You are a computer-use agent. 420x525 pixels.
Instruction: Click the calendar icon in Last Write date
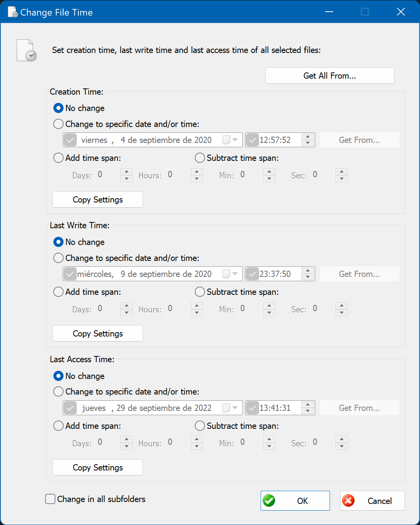point(226,274)
